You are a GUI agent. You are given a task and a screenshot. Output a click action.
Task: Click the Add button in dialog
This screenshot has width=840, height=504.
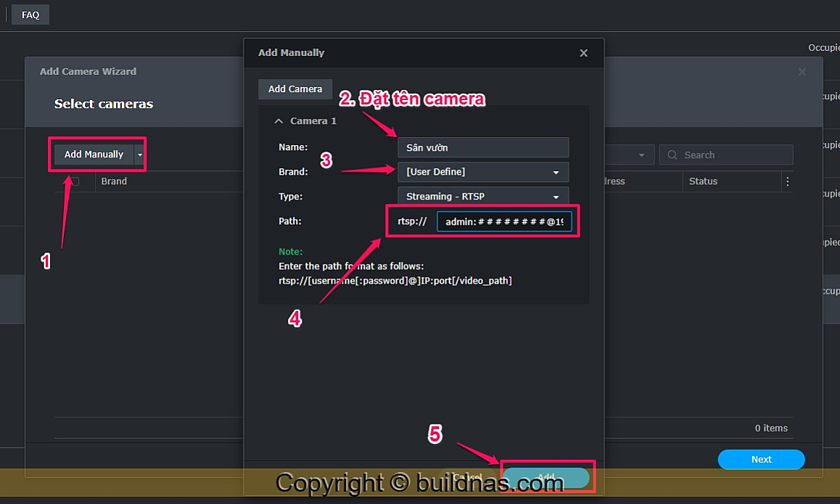click(x=545, y=476)
